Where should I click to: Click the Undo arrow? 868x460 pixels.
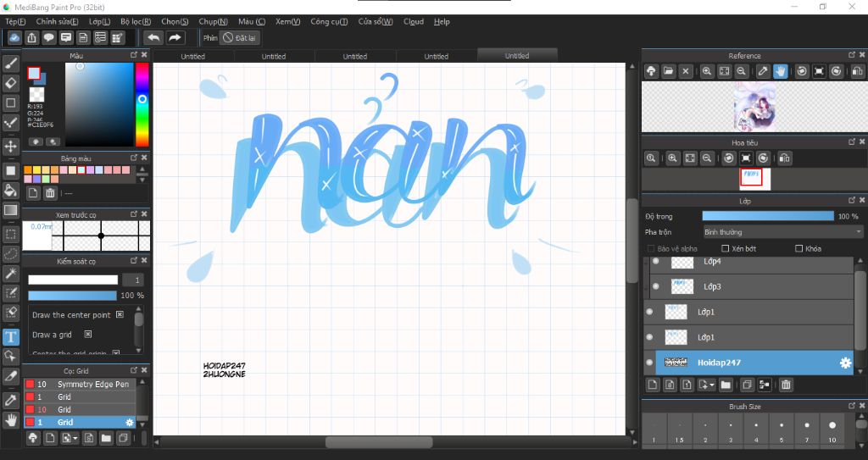[153, 37]
